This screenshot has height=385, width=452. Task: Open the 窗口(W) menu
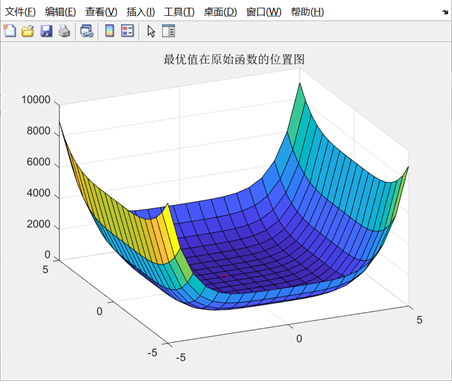tap(264, 12)
